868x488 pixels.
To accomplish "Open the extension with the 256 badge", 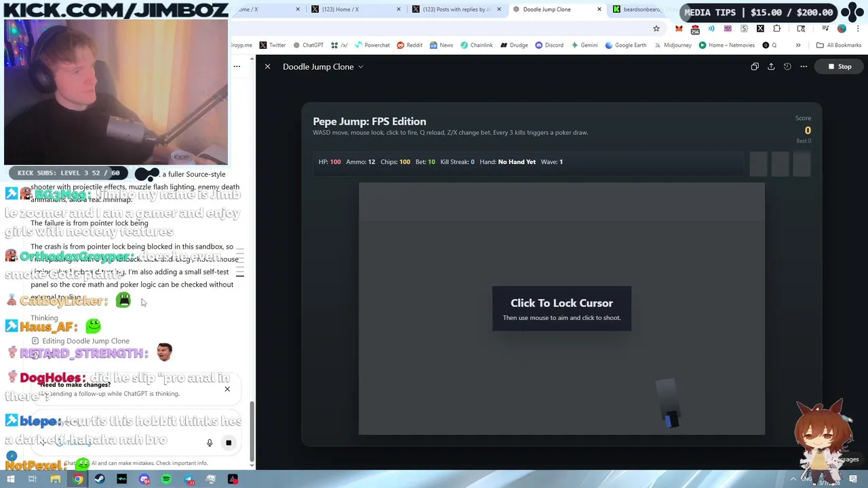I will (695, 29).
